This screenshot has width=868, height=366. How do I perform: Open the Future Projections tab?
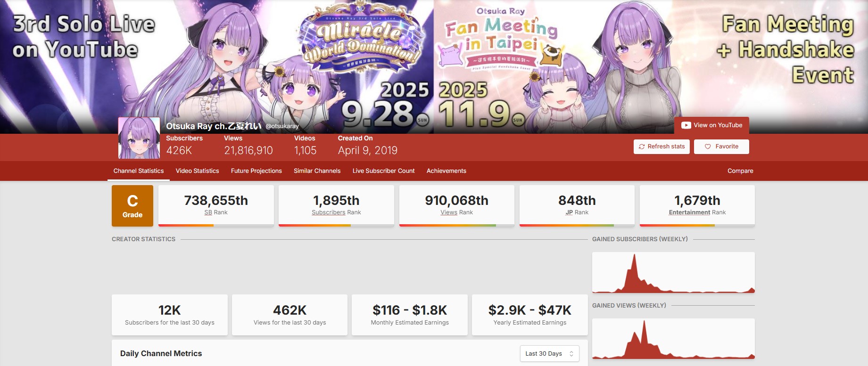tap(256, 171)
